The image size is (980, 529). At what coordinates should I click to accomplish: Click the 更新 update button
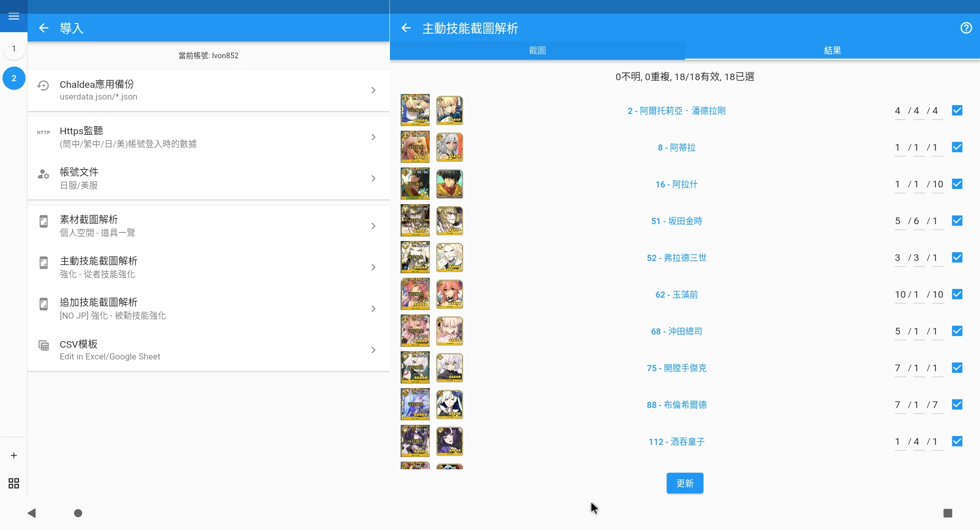685,483
